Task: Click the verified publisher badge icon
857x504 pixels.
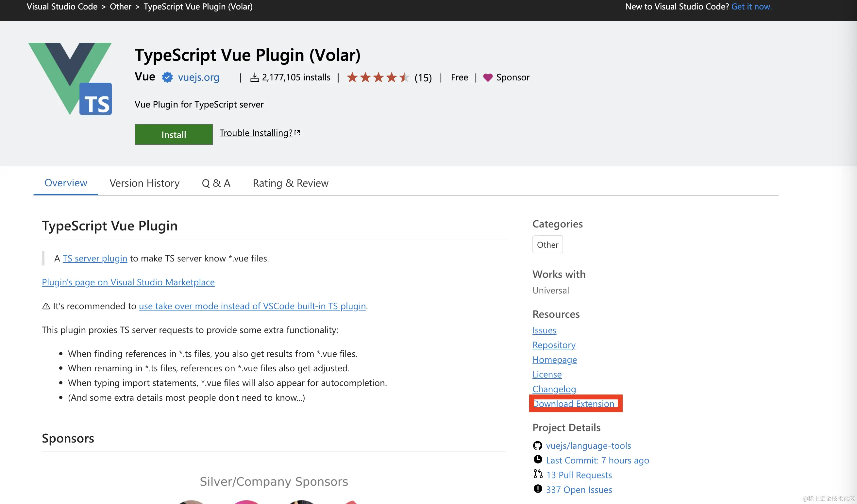Action: [x=167, y=77]
